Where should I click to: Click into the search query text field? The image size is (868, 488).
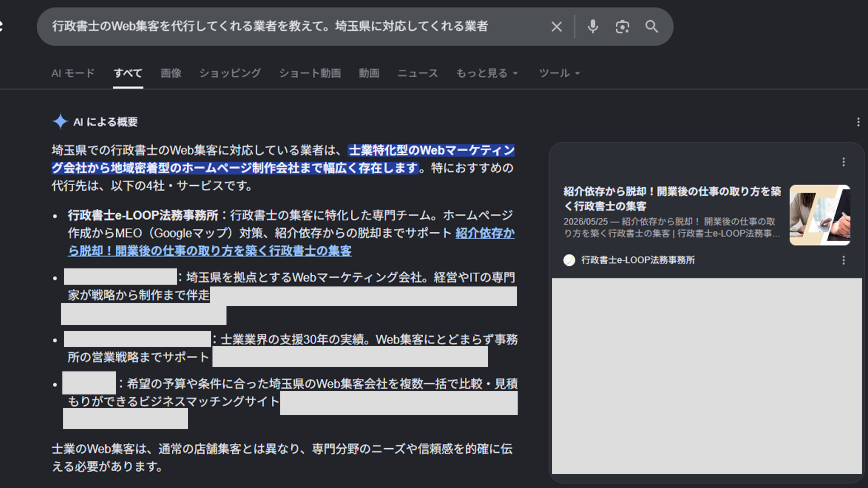270,26
